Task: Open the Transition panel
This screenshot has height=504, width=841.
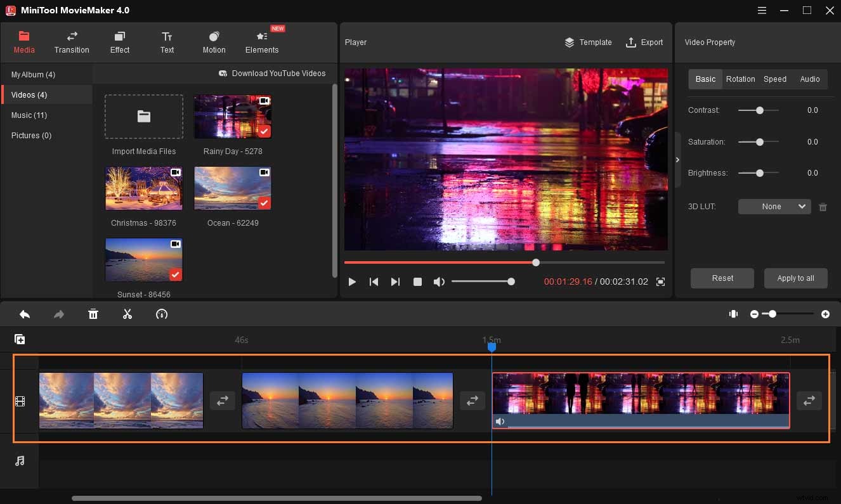Action: (x=71, y=42)
